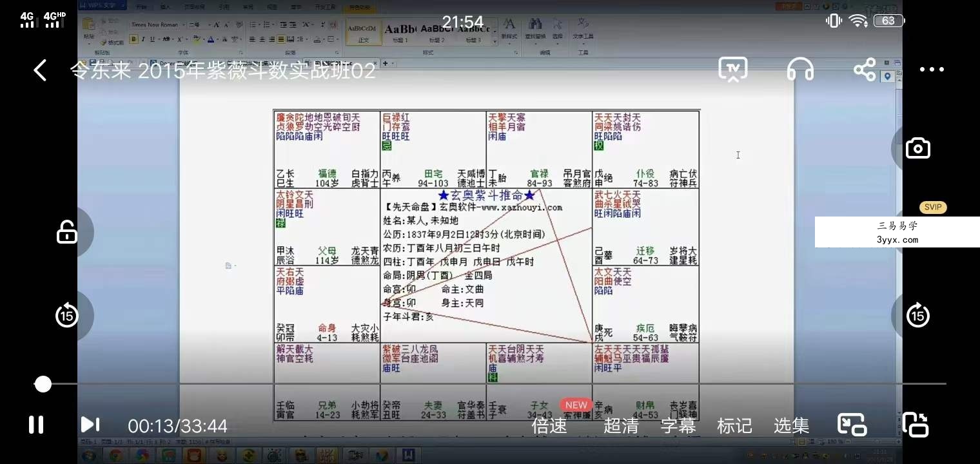Toggle Italic in the recorded WPS ribbon
Image resolution: width=980 pixels, height=464 pixels.
(143, 39)
